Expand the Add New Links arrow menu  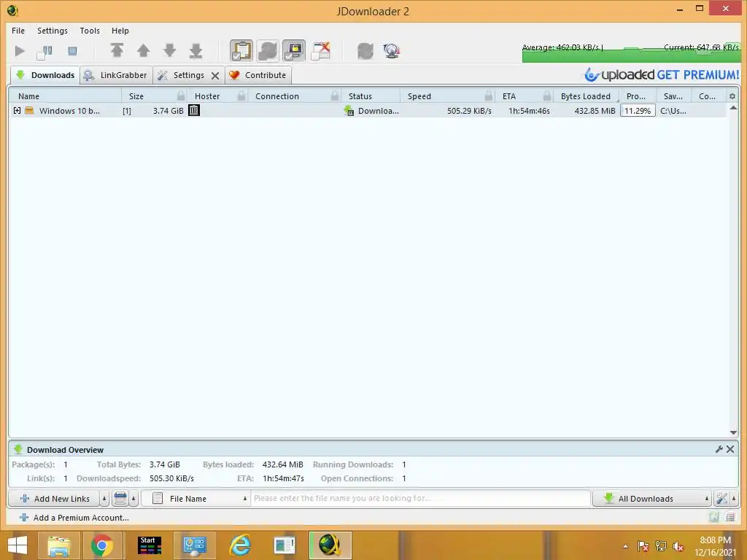104,499
